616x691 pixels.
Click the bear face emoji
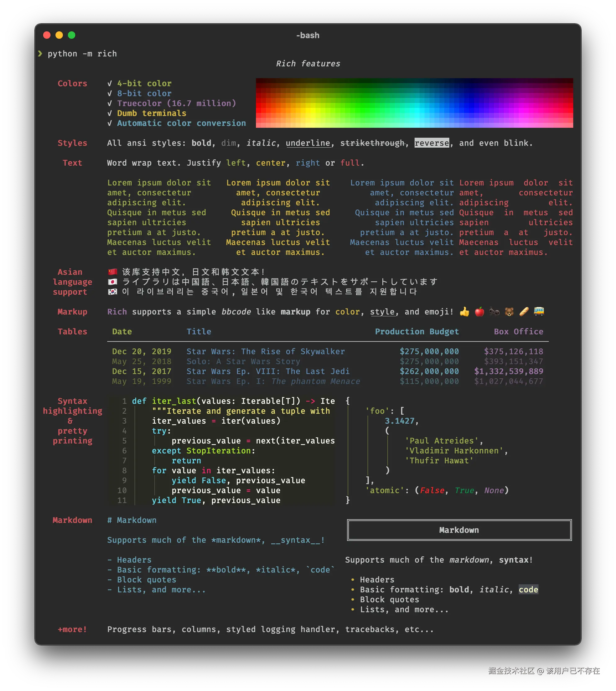pyautogui.click(x=509, y=312)
